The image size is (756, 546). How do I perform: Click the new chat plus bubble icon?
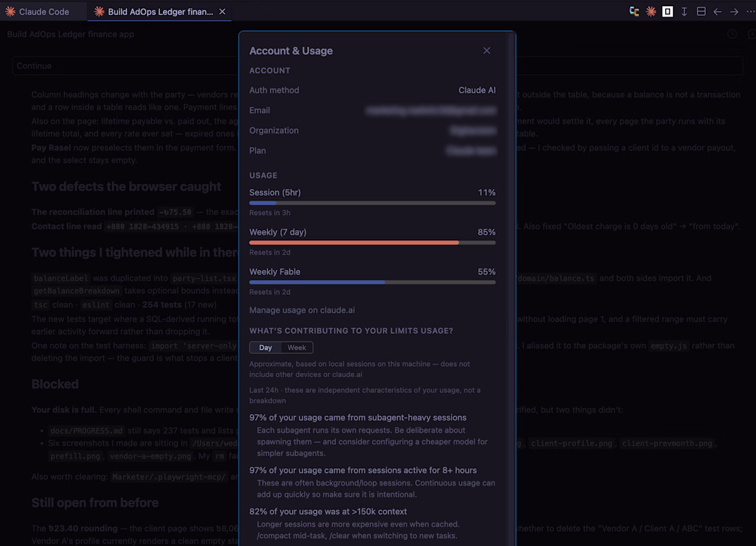tap(751, 34)
